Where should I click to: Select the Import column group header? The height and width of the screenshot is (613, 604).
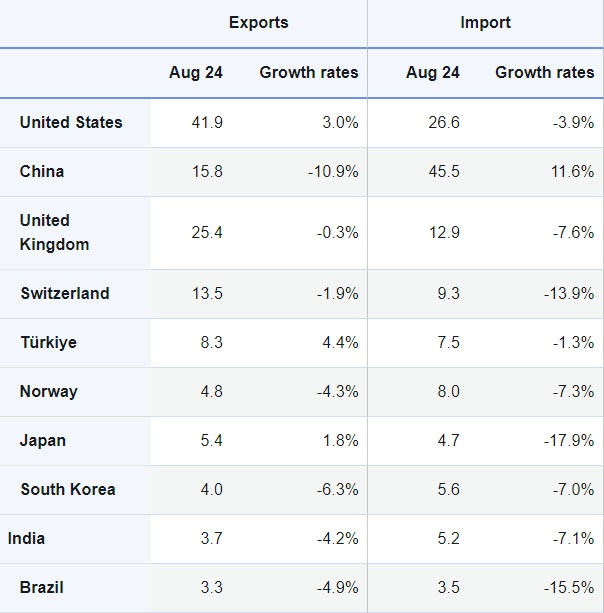(485, 23)
